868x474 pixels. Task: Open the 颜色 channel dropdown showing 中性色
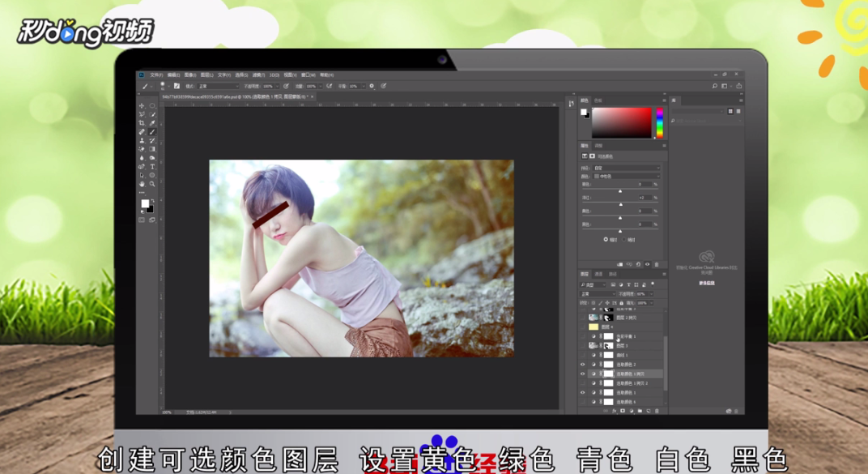[x=625, y=176]
